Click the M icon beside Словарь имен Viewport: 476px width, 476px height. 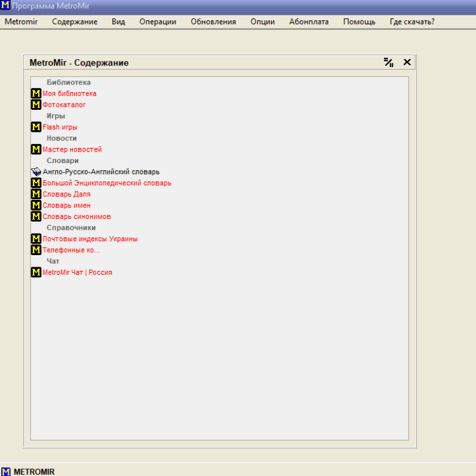click(x=36, y=205)
